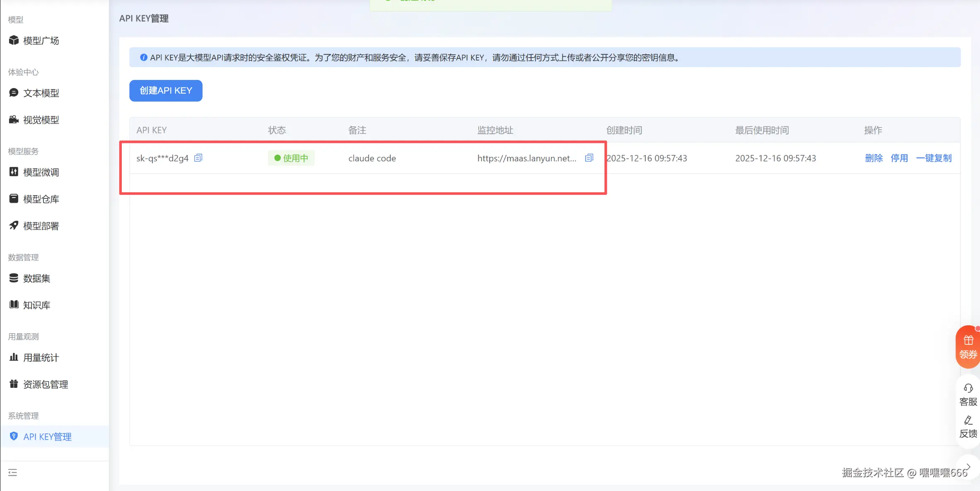The height and width of the screenshot is (491, 980).
Task: Click 一键复制 for the claude code key
Action: [934, 158]
